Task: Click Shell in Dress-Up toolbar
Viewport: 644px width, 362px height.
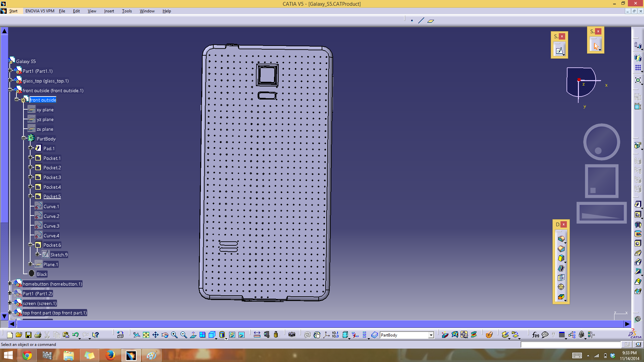Action: point(561,268)
